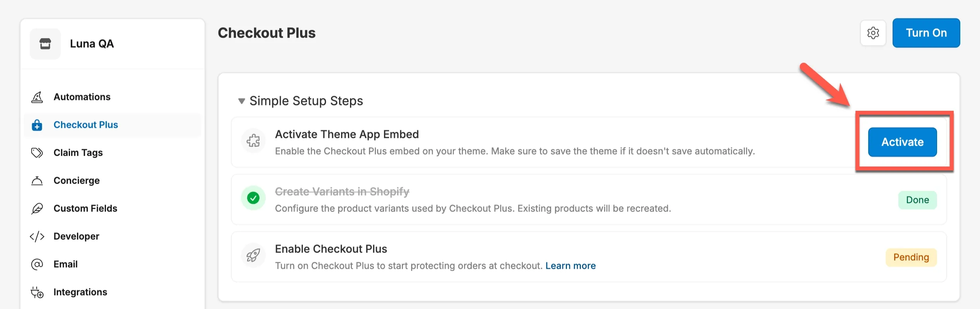Click the Done status badge
Screen dimensions: 980x309
[x=917, y=200]
